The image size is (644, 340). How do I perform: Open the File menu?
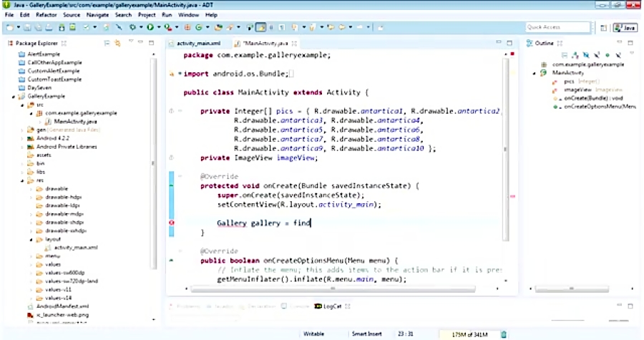coord(9,15)
